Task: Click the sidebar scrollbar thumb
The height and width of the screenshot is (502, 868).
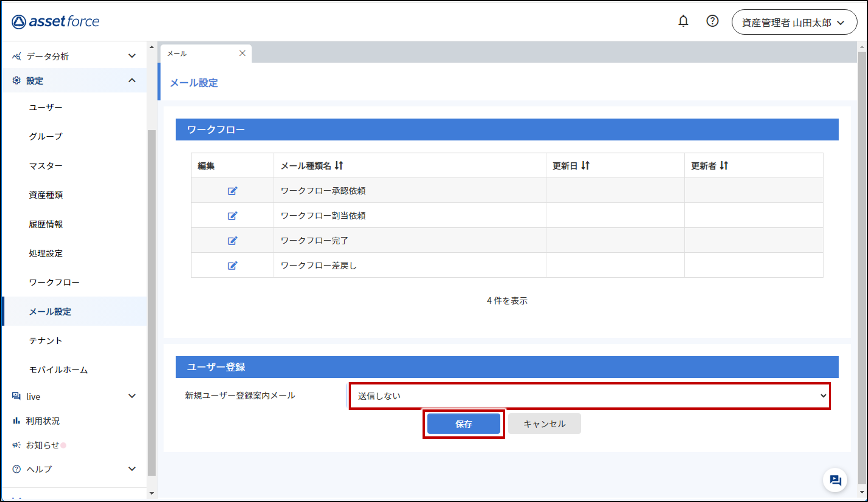Action: (151, 302)
